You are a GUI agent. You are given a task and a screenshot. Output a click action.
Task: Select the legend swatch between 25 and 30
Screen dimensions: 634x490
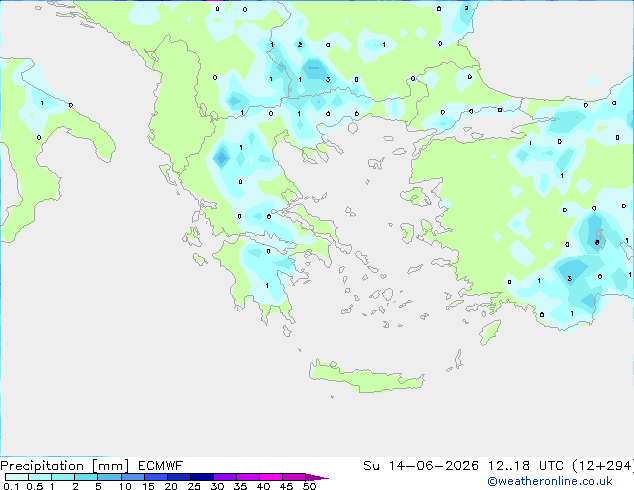[x=202, y=477]
